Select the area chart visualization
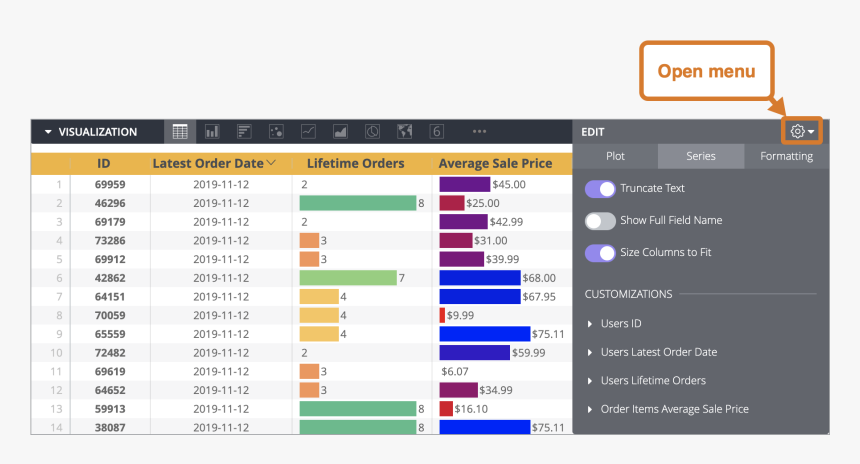This screenshot has width=860, height=464. pyautogui.click(x=340, y=131)
